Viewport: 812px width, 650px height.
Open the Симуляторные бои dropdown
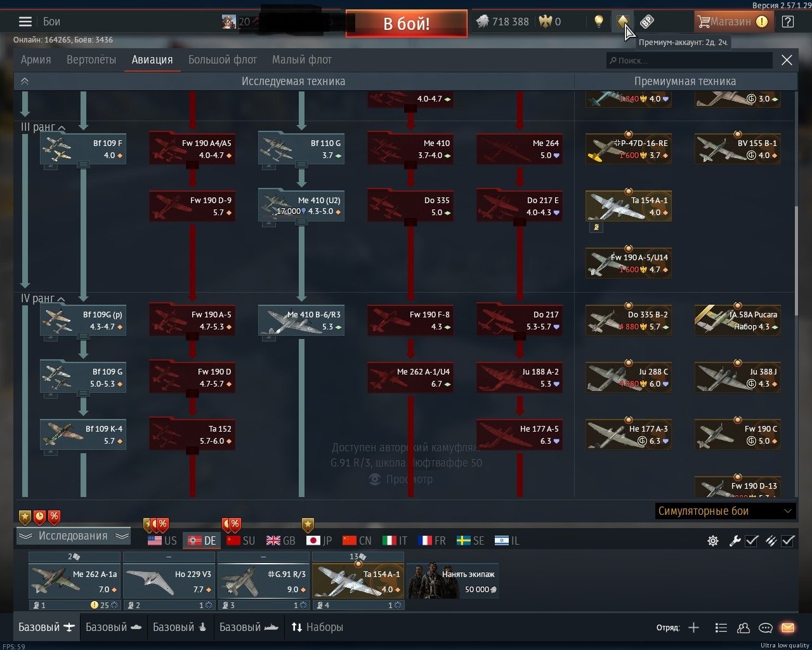point(725,511)
